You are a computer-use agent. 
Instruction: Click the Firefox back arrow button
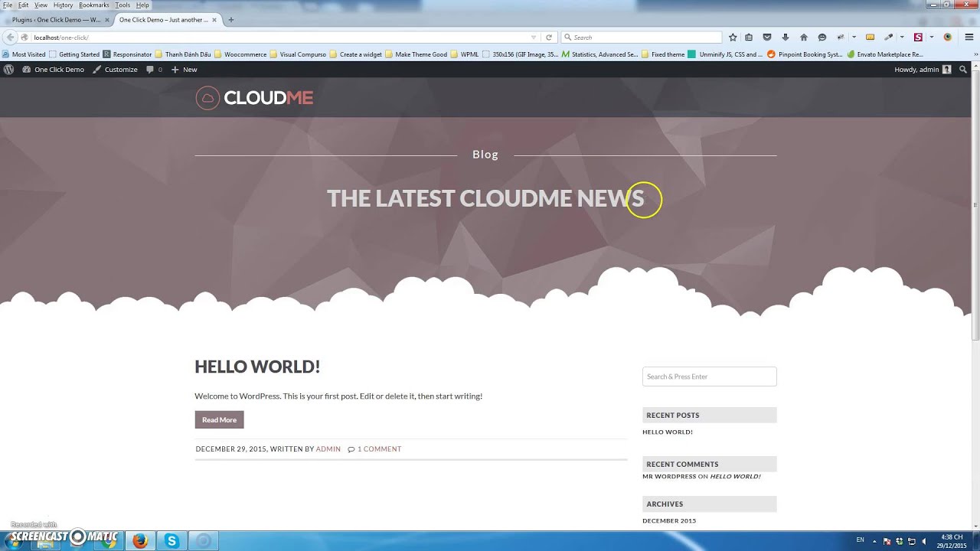(10, 37)
